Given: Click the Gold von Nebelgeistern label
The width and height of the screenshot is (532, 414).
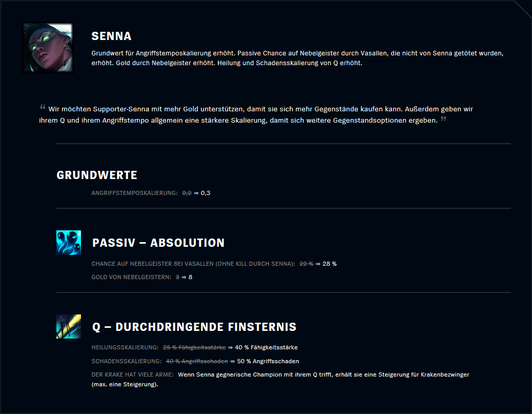Looking at the screenshot, I should (131, 277).
